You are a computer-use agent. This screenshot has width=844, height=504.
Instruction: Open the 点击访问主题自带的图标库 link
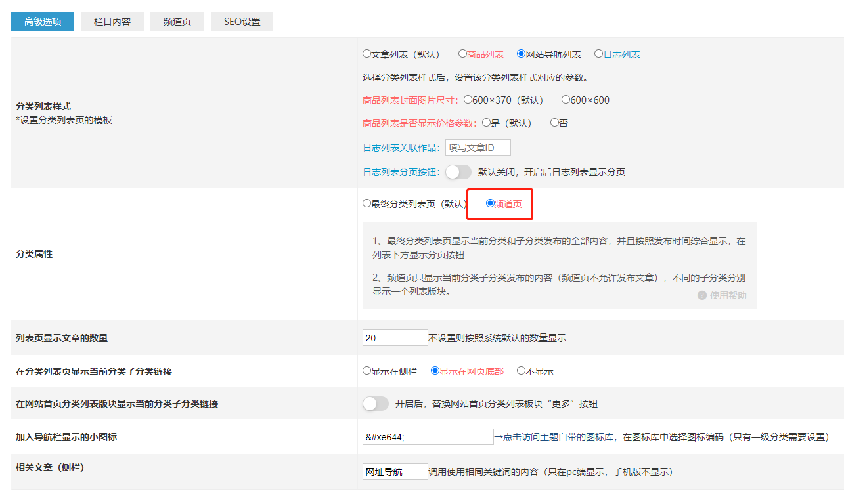(558, 437)
